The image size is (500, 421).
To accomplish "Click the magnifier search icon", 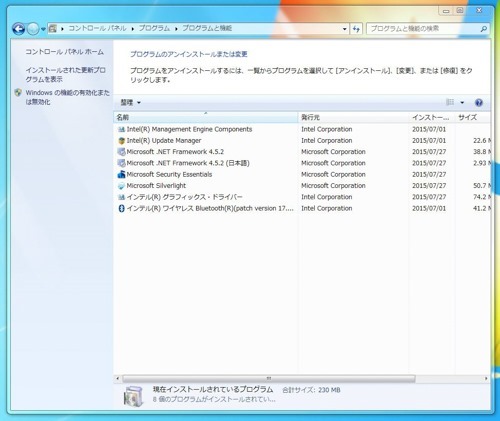I will coord(484,29).
